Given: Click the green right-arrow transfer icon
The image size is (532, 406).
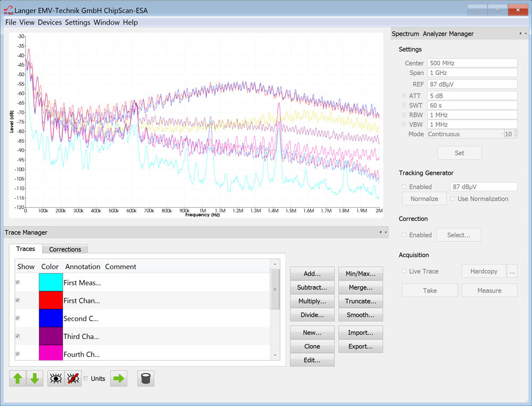Looking at the screenshot, I should [x=118, y=378].
